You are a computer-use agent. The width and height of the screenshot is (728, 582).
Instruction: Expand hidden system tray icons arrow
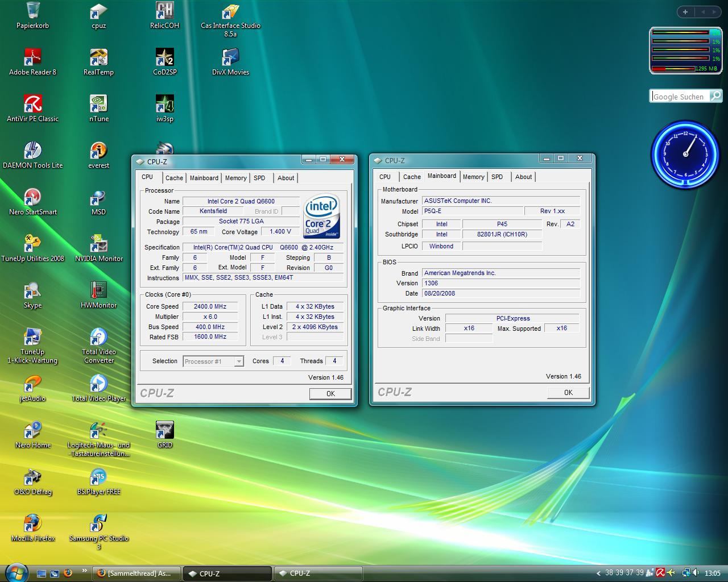598,573
